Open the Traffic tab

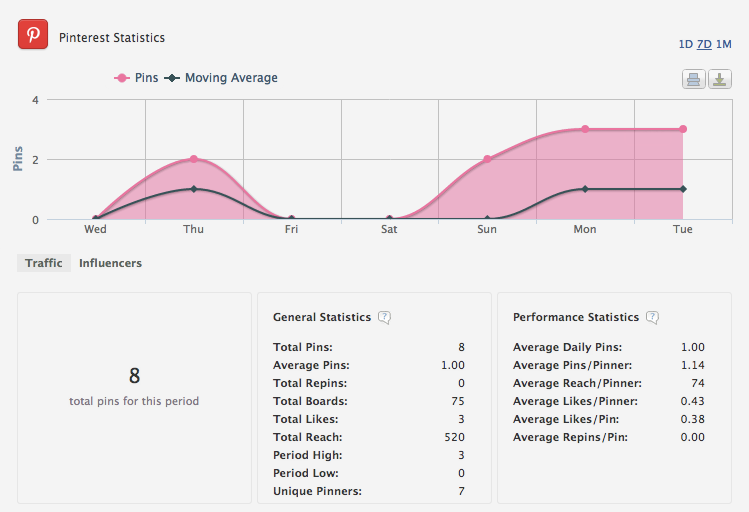(x=44, y=263)
